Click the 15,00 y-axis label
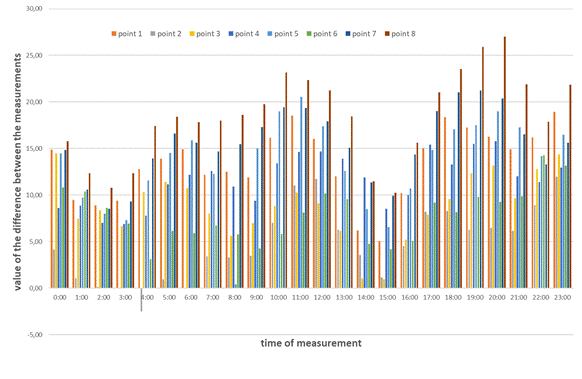This screenshot has width=582, height=379. pos(35,148)
